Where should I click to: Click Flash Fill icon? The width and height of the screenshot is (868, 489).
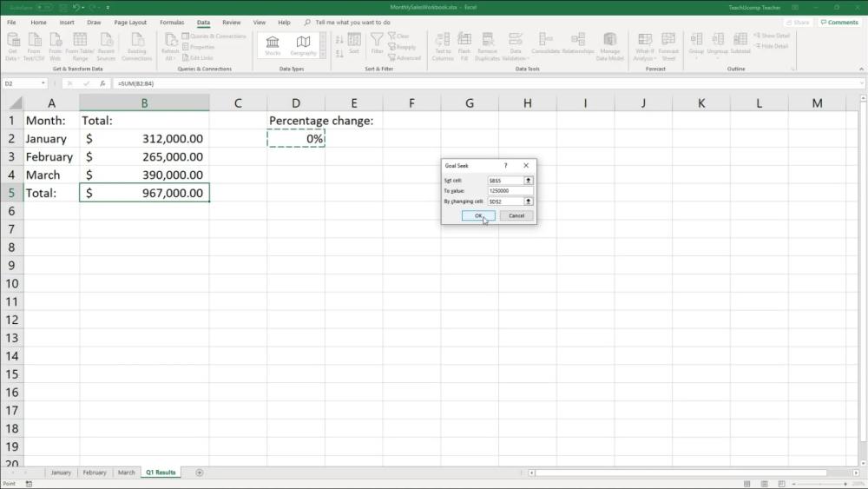[x=464, y=46]
